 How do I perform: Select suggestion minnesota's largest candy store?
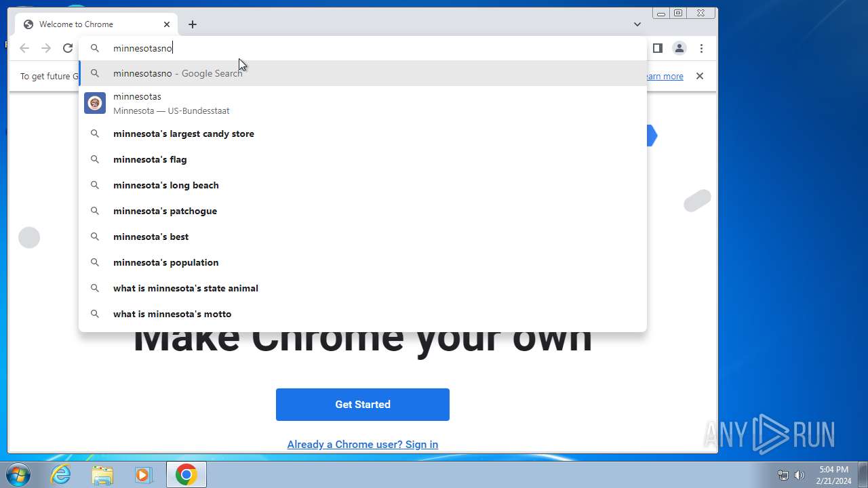(363, 134)
